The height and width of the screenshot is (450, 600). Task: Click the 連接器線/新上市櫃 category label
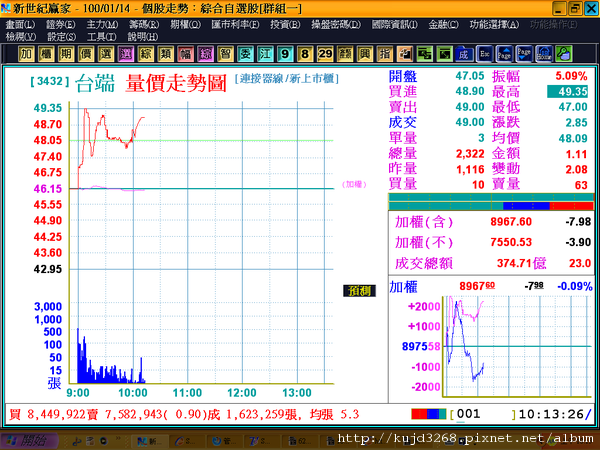pos(287,79)
